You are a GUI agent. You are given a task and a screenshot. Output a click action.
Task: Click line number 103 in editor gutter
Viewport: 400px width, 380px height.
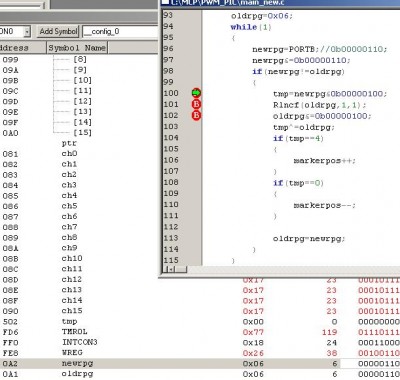point(171,127)
